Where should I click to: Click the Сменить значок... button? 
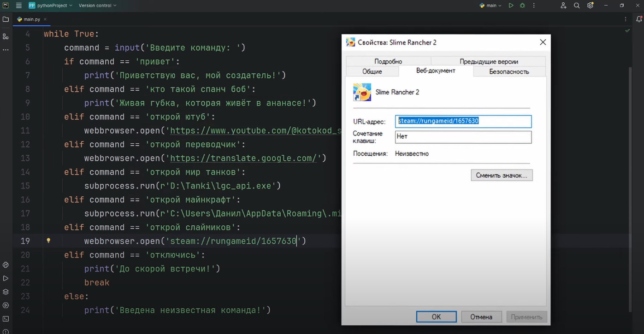[x=502, y=175]
